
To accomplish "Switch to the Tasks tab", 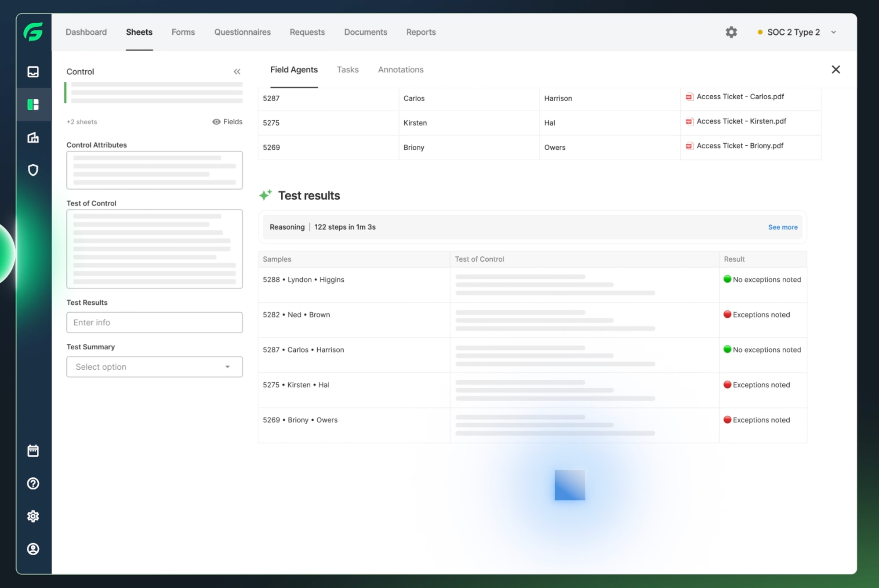I will (x=348, y=69).
